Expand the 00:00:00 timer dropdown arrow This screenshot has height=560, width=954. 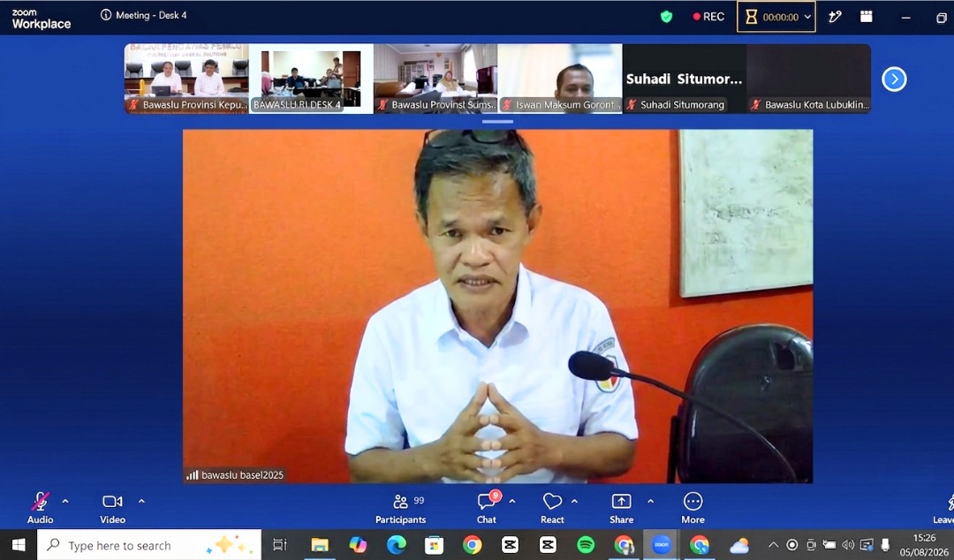pyautogui.click(x=808, y=17)
